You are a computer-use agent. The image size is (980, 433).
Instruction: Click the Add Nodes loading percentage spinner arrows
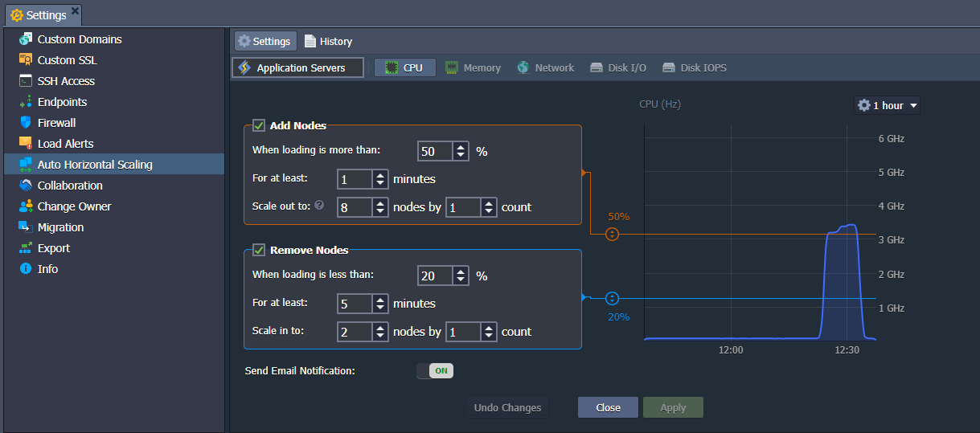pos(461,151)
